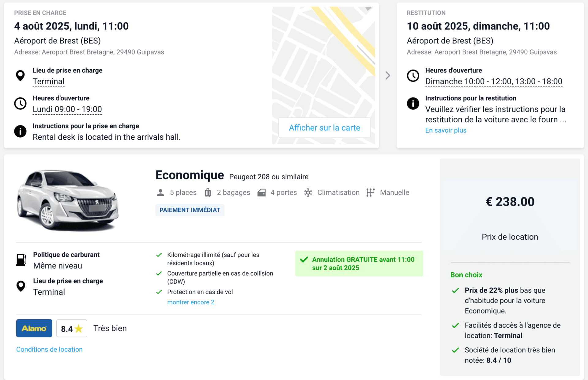Click the RESTITUTION section label
Image resolution: width=588 pixels, height=380 pixels.
pyautogui.click(x=426, y=13)
